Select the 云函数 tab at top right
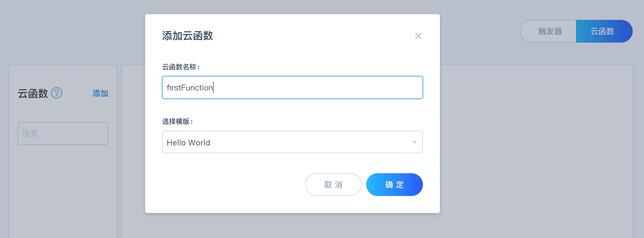Screen dimensions: 644x238 603,31
